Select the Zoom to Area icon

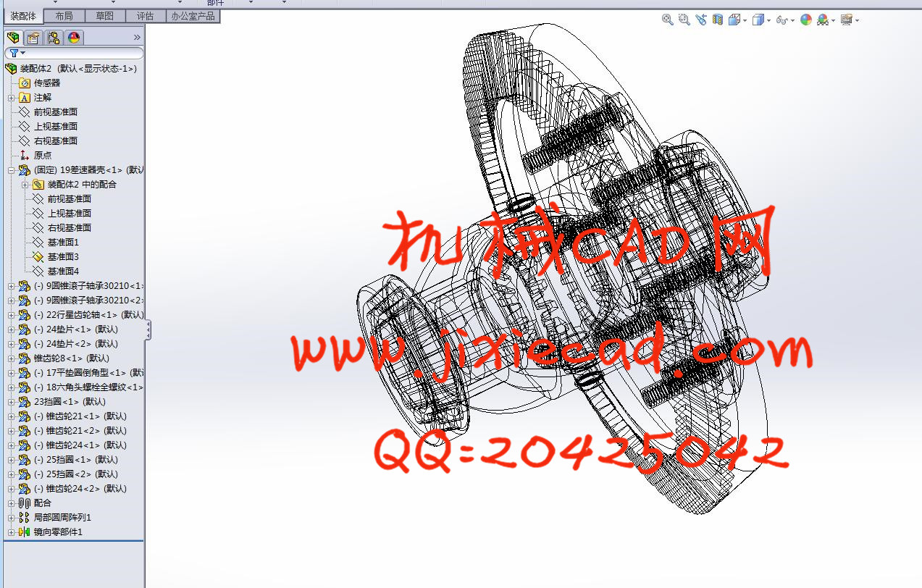(684, 20)
